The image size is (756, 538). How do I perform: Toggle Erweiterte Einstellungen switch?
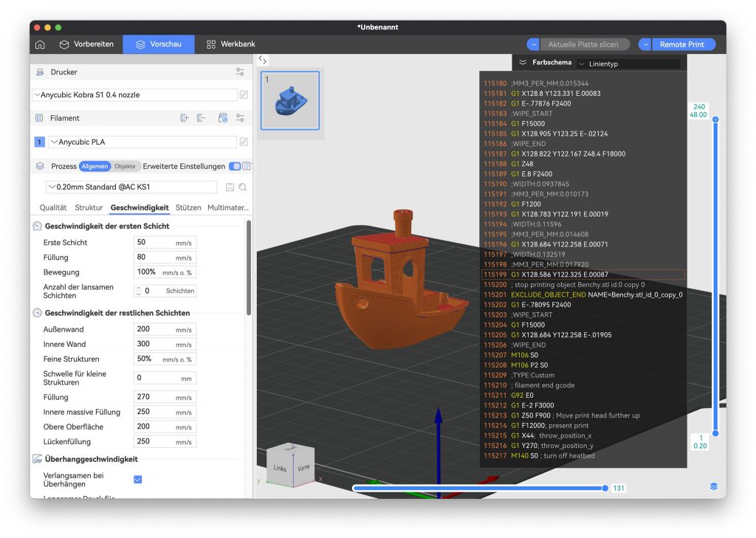235,167
